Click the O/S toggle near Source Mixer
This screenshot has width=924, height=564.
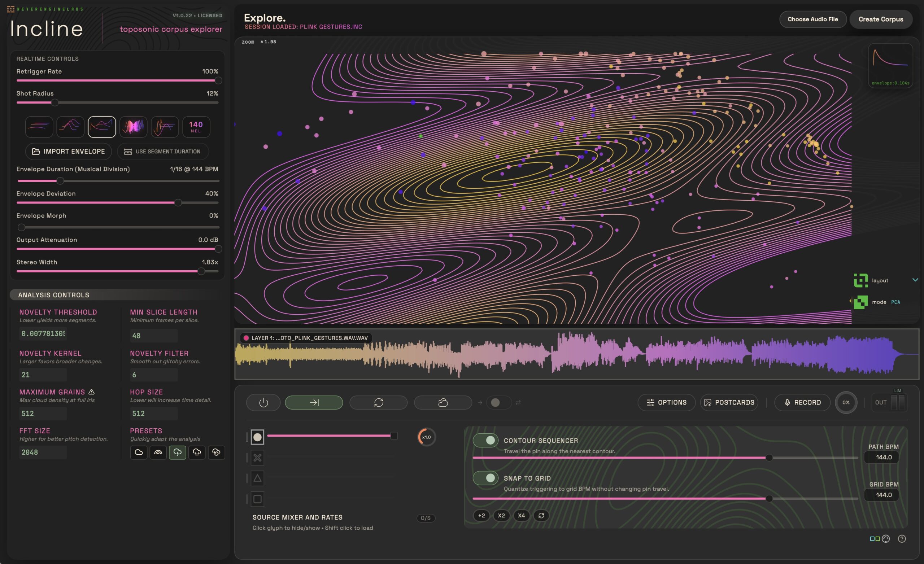pos(426,517)
